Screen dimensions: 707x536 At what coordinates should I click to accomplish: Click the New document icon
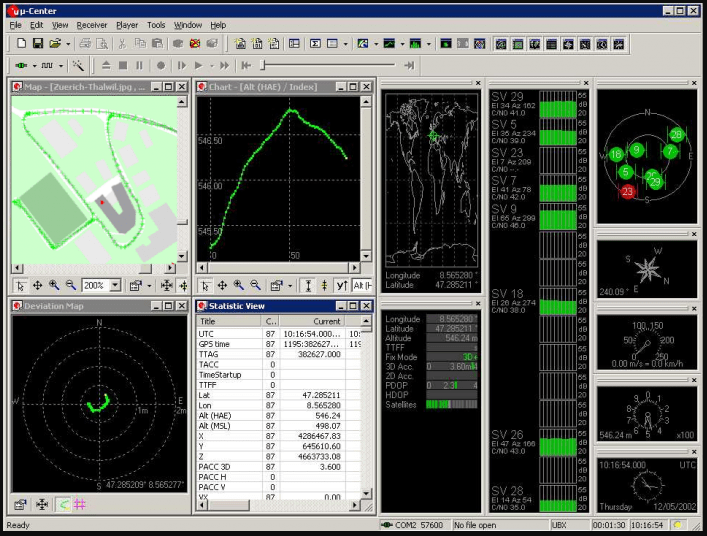click(x=21, y=44)
